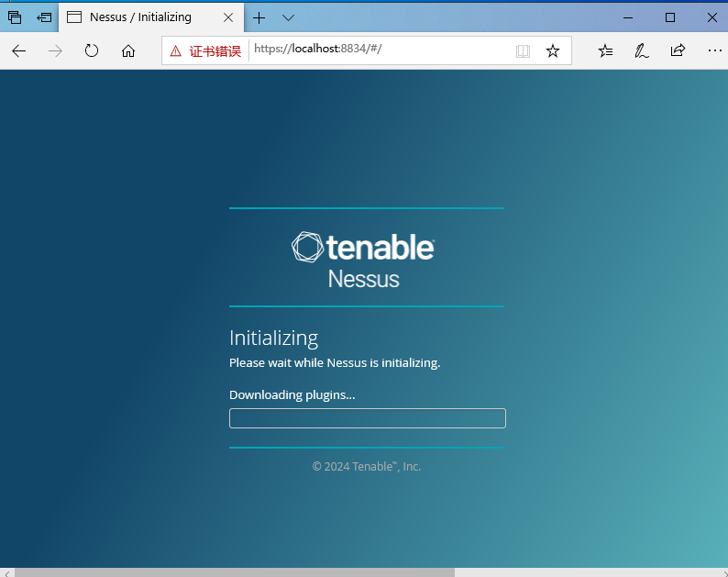The image size is (728, 577).
Task: Go to the home page
Action: 128,50
